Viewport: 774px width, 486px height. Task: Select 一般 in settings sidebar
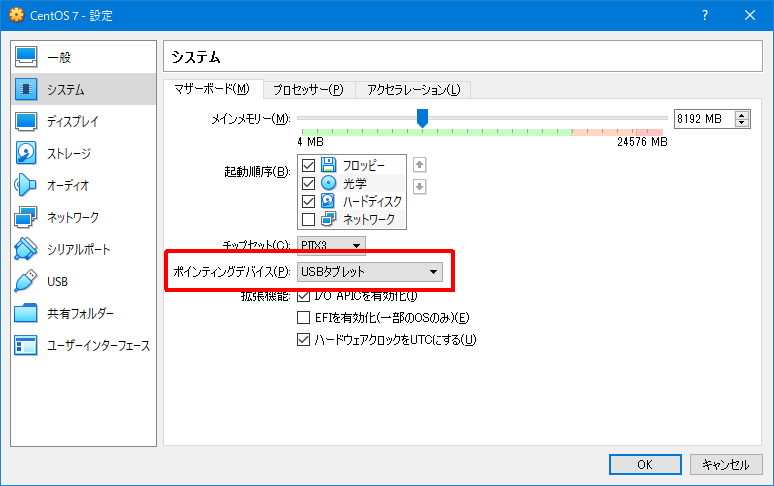(59, 57)
